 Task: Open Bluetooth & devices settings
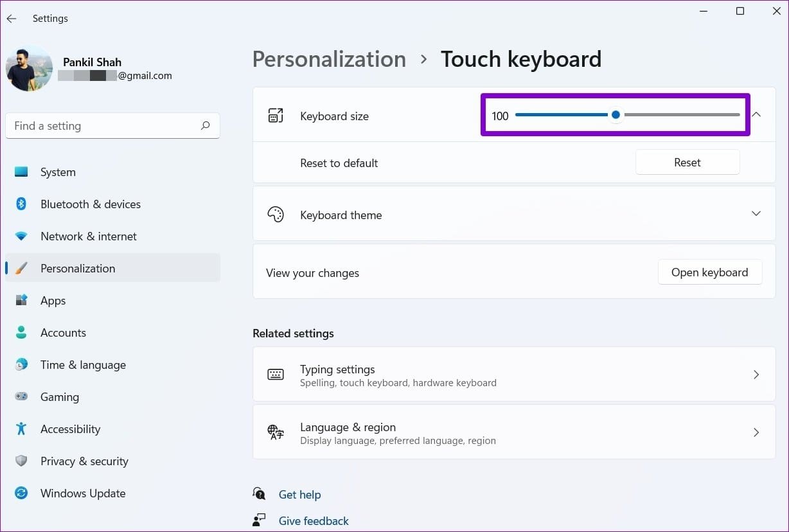click(21, 204)
